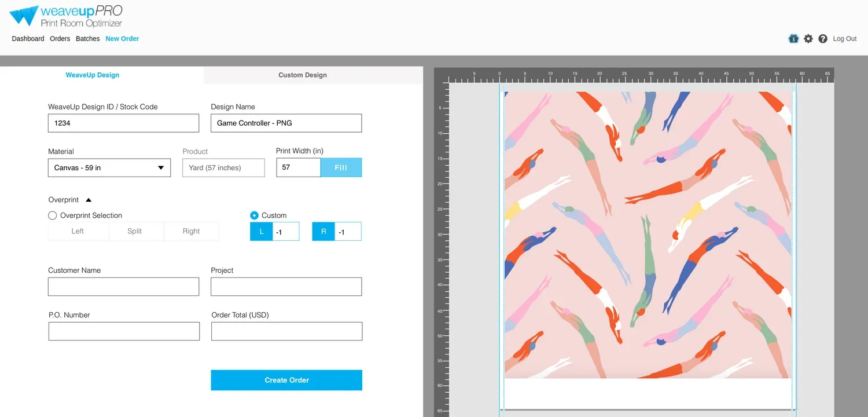
Task: Click the help question mark icon
Action: click(x=823, y=38)
